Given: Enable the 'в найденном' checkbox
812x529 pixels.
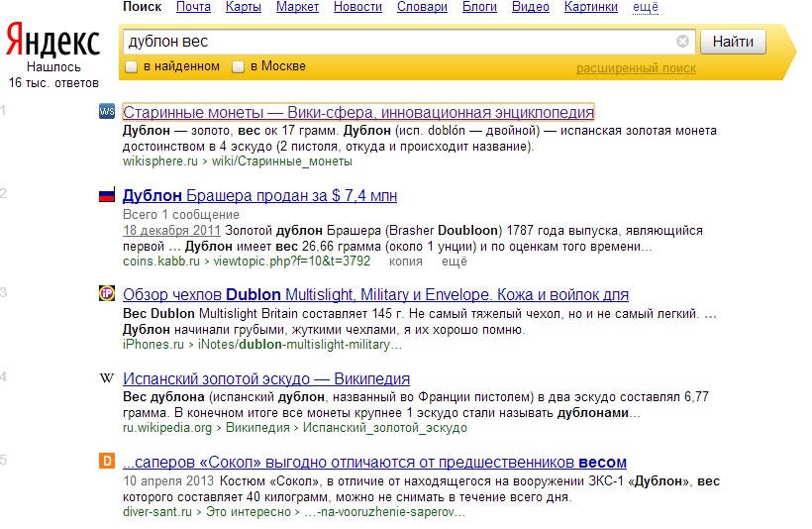Looking at the screenshot, I should 131,66.
